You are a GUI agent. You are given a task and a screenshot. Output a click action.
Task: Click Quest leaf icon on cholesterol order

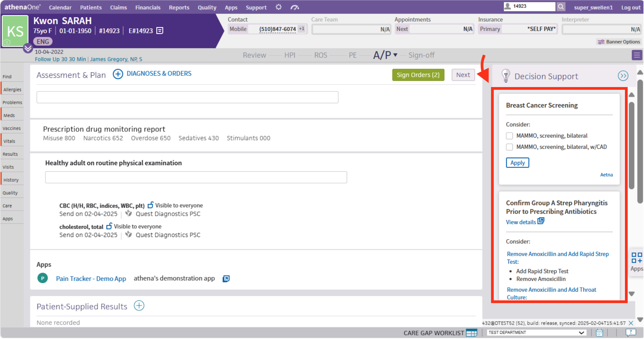(x=128, y=234)
